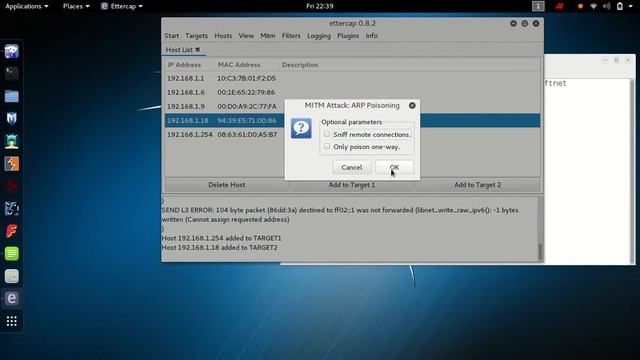Click Add to Target 1
Screen dimensions: 640x360
352,185
